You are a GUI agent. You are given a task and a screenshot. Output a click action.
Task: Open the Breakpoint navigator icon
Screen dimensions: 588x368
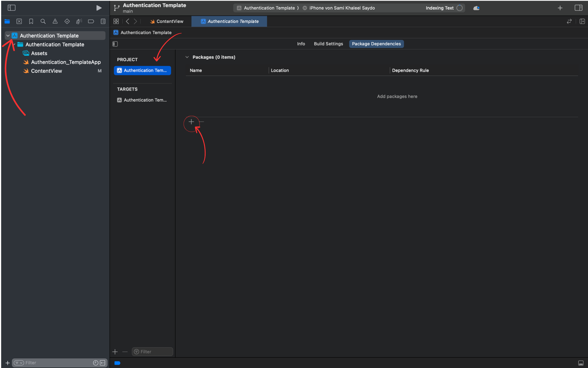[x=91, y=21]
